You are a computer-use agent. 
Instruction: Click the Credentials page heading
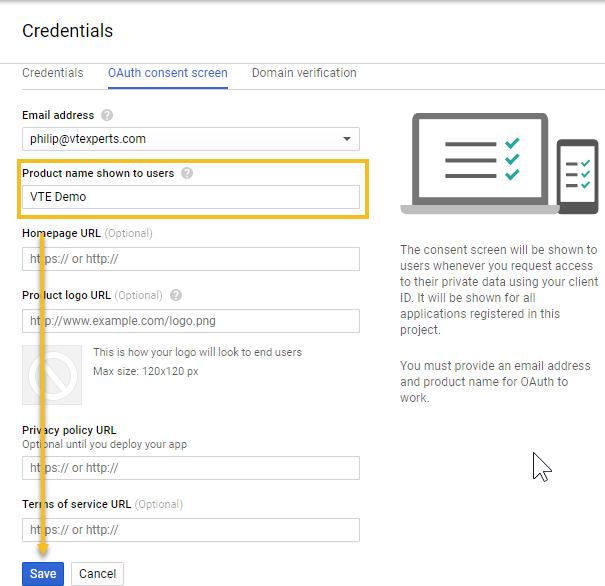(68, 31)
